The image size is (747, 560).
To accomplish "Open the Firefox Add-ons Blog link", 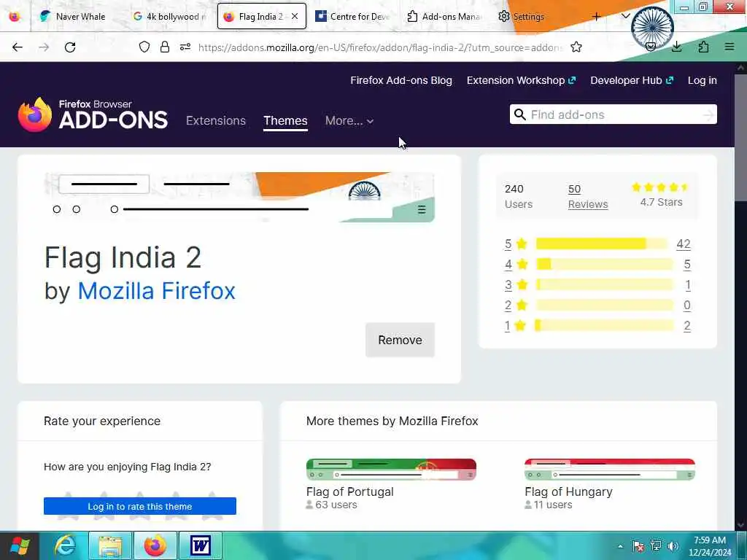I will point(401,80).
